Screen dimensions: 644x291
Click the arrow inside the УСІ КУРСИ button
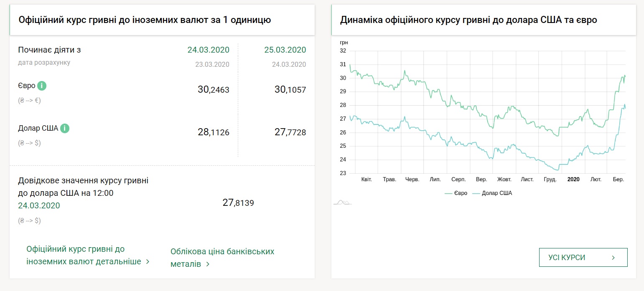613,258
